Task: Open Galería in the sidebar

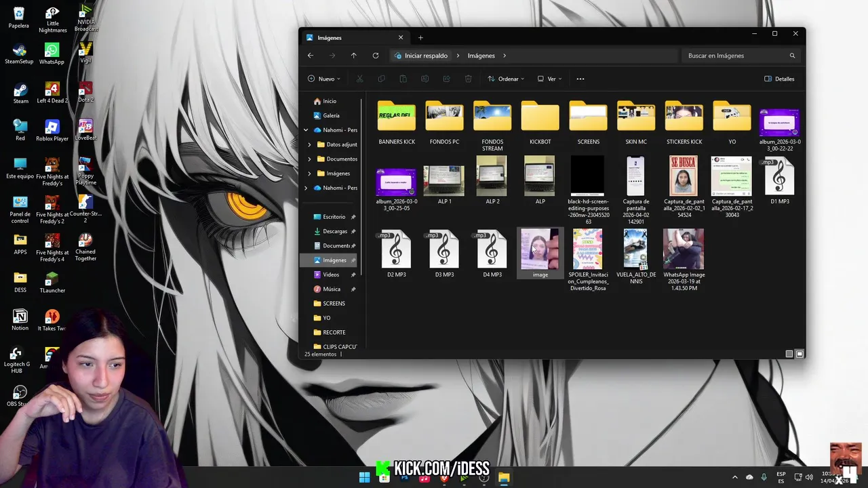Action: pos(331,115)
